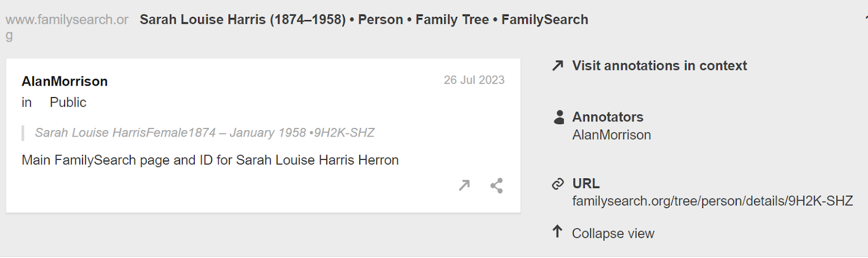
Task: Click the up arrow icon beside Collapse view
Action: point(557,232)
